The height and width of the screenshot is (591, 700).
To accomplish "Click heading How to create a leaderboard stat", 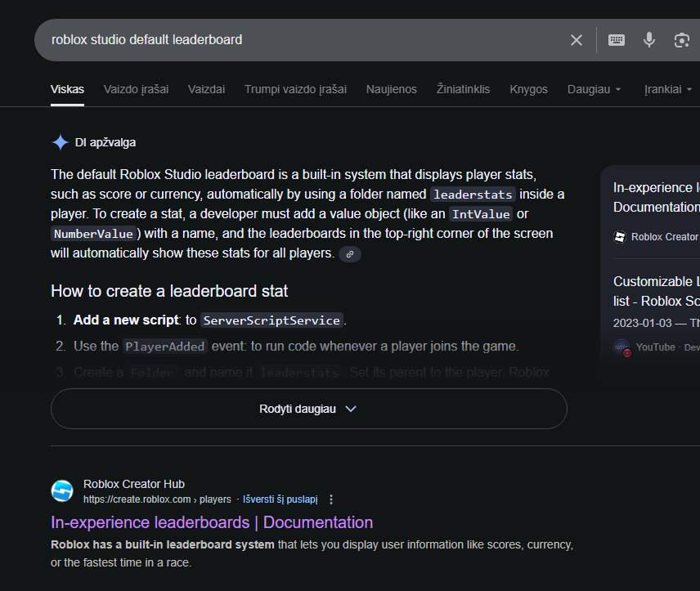I will [169, 292].
